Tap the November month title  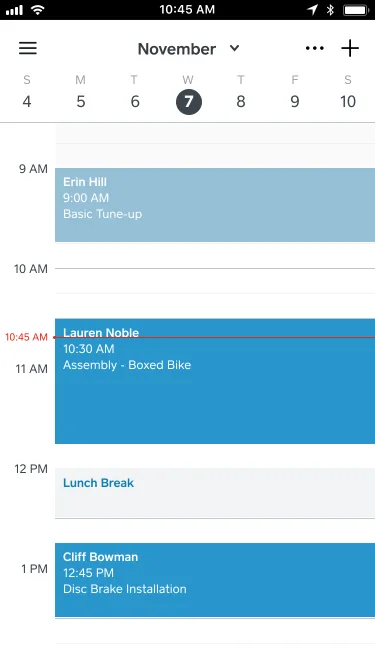(176, 49)
